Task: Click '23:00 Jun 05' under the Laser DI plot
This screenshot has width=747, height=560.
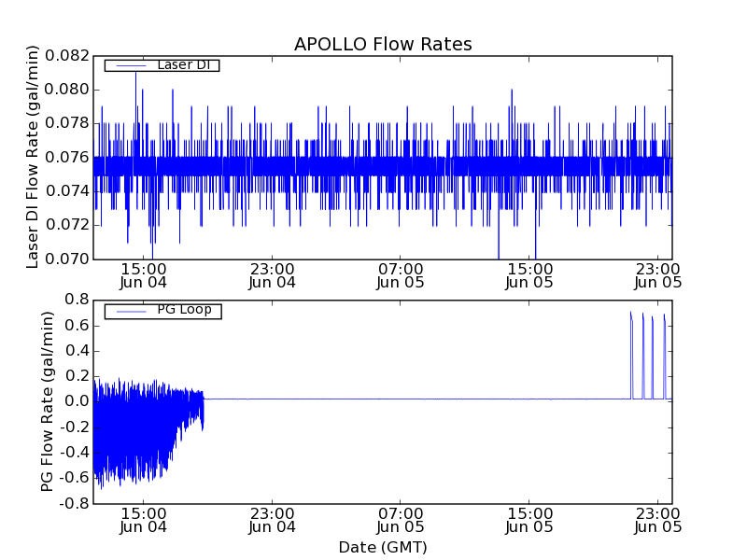Action: [x=658, y=276]
